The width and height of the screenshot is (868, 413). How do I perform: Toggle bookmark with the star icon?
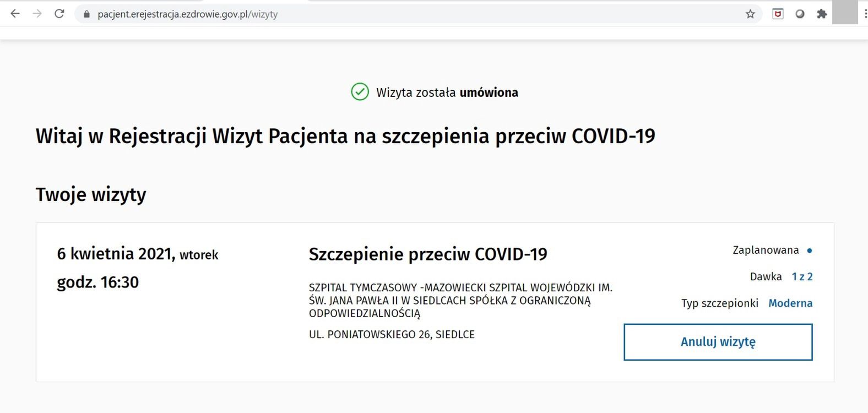pyautogui.click(x=751, y=14)
